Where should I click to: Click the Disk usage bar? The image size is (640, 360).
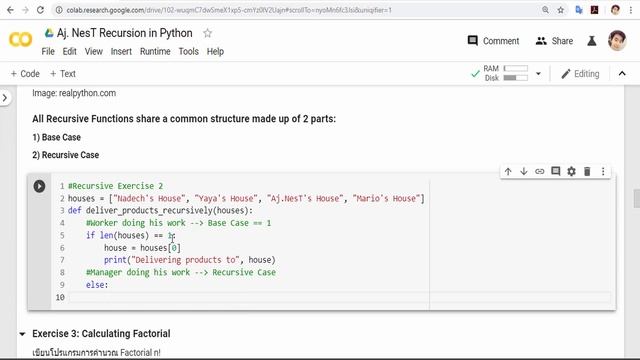[x=516, y=78]
